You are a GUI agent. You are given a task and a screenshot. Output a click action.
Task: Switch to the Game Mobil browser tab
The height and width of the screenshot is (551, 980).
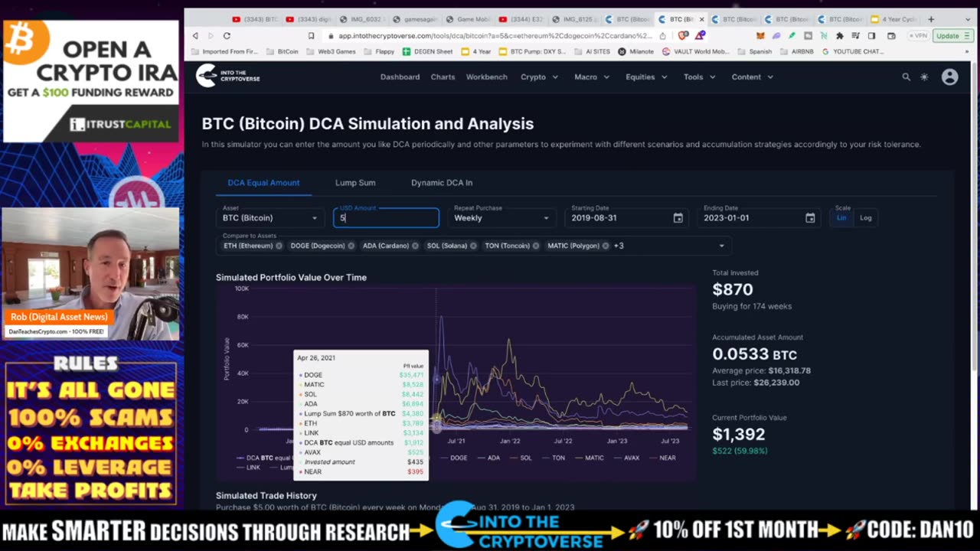[469, 19]
